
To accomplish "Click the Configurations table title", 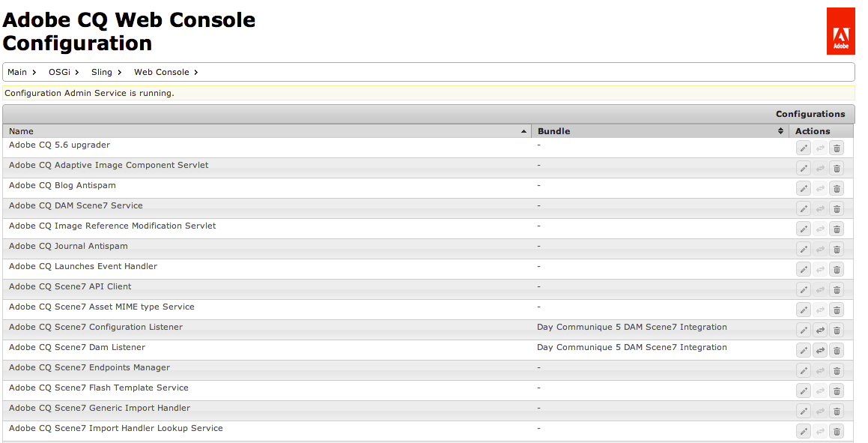I will tap(810, 114).
